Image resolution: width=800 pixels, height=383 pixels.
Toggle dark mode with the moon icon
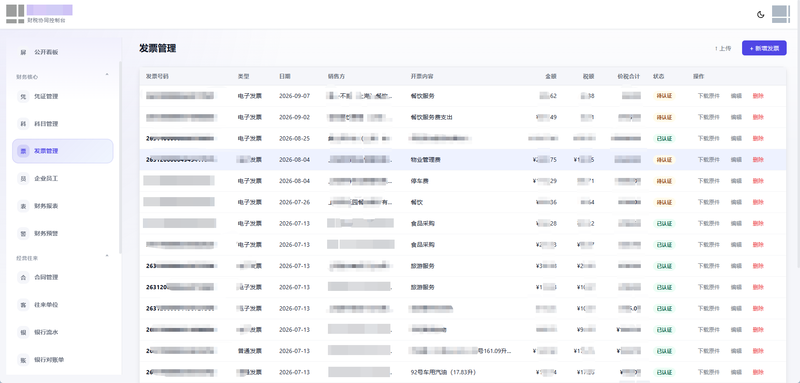pos(760,14)
